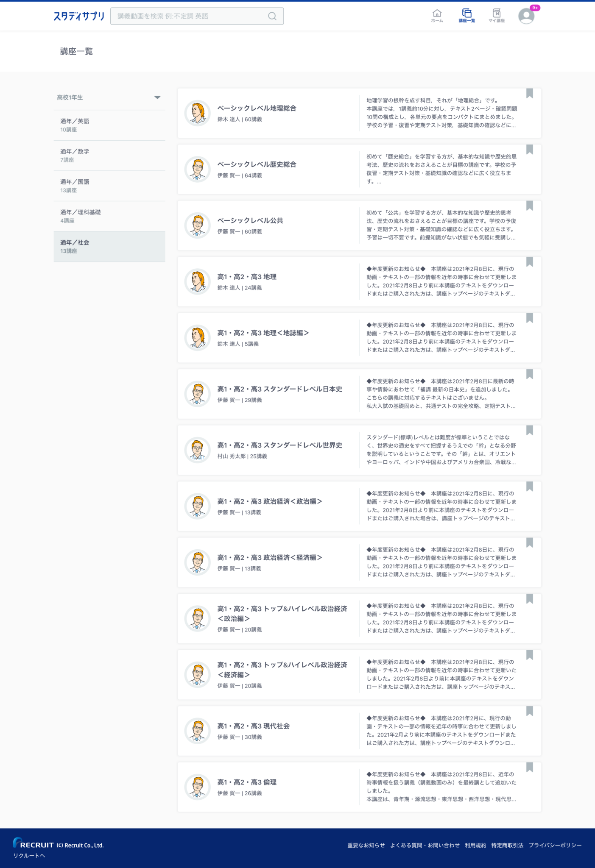
Task: Select 通年/理科基礎 in the sidebar
Action: point(109,216)
